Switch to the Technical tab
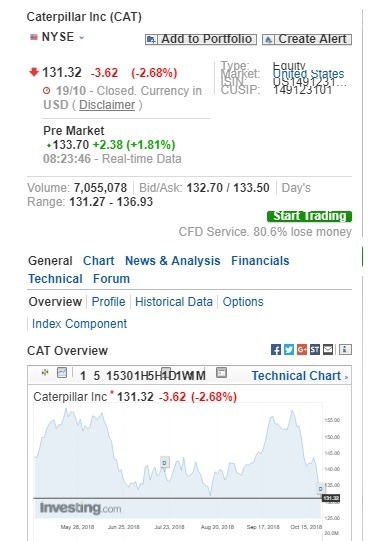The height and width of the screenshot is (541, 371). tap(55, 279)
